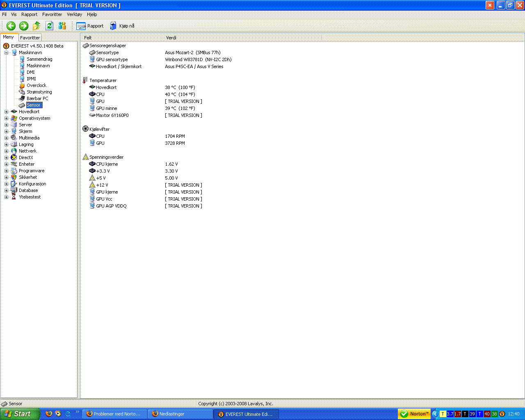The height and width of the screenshot is (420, 525).
Task: Click the Ytelsestest hourglass icon
Action: 14,197
